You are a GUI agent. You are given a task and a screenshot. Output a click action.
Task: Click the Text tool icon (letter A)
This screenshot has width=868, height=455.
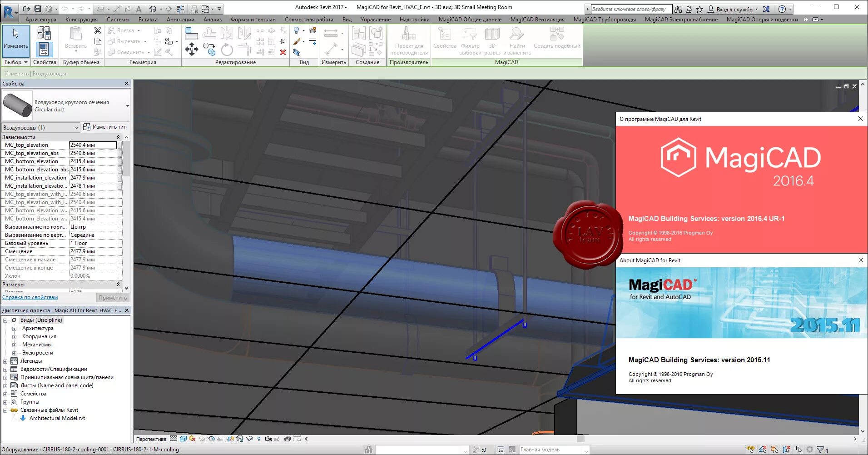tap(139, 9)
